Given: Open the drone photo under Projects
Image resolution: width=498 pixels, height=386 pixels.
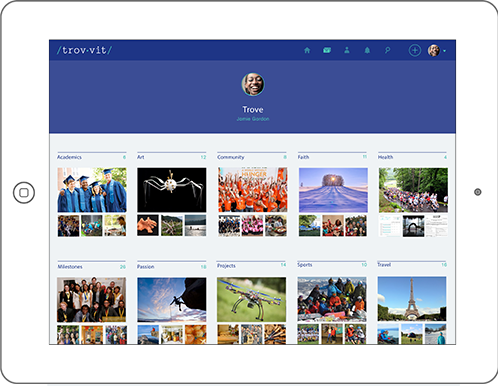Looking at the screenshot, I should (x=251, y=300).
